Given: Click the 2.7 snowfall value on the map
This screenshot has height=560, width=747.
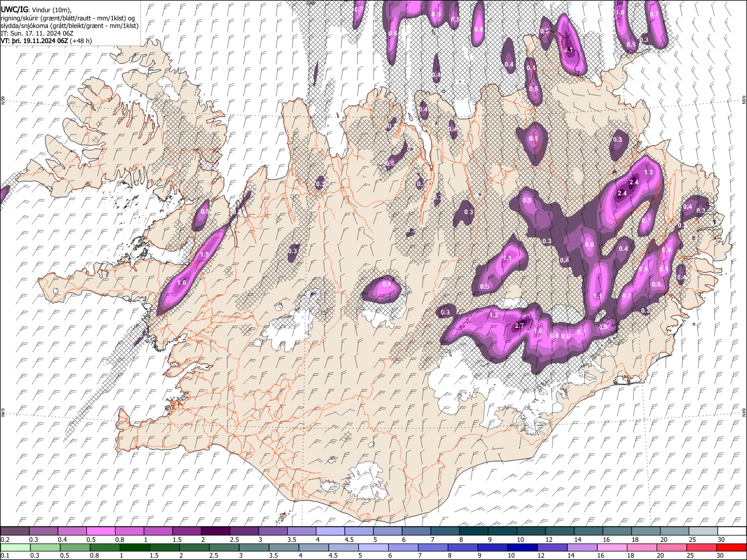Looking at the screenshot, I should tap(519, 326).
